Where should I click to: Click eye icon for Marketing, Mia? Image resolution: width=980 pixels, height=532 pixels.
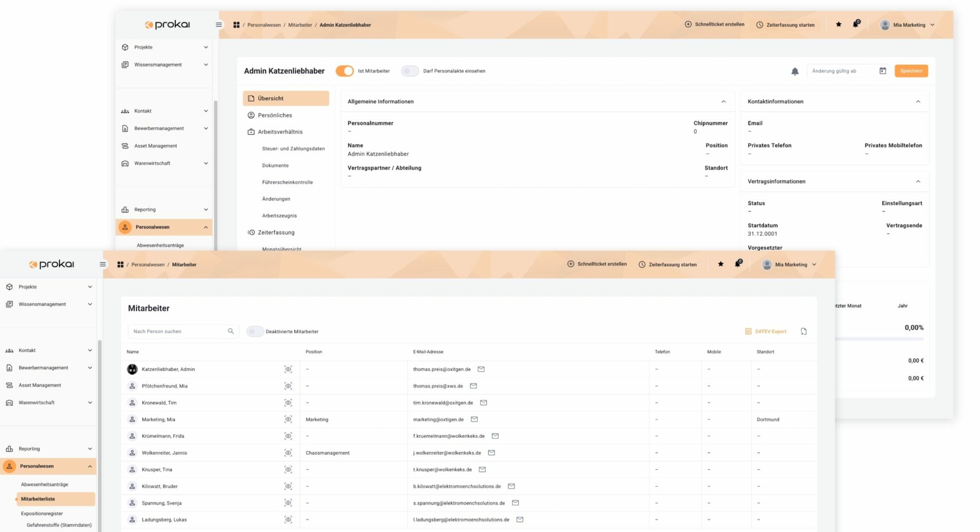point(288,419)
